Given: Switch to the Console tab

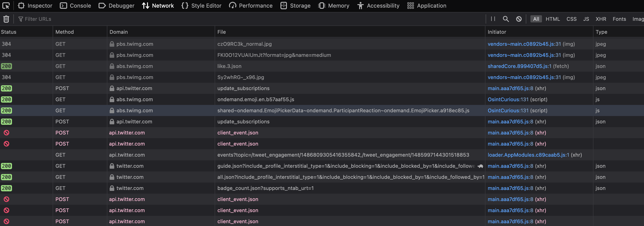Looking at the screenshot, I should tap(75, 6).
